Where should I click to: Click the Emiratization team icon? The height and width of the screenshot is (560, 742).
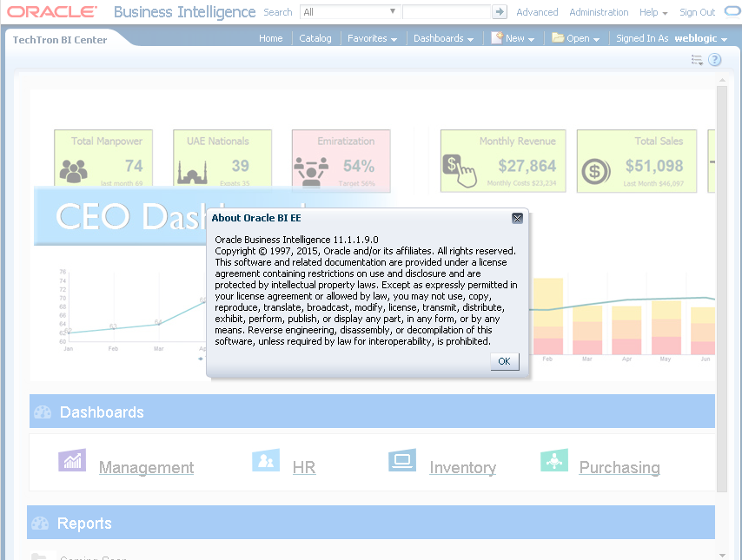311,172
